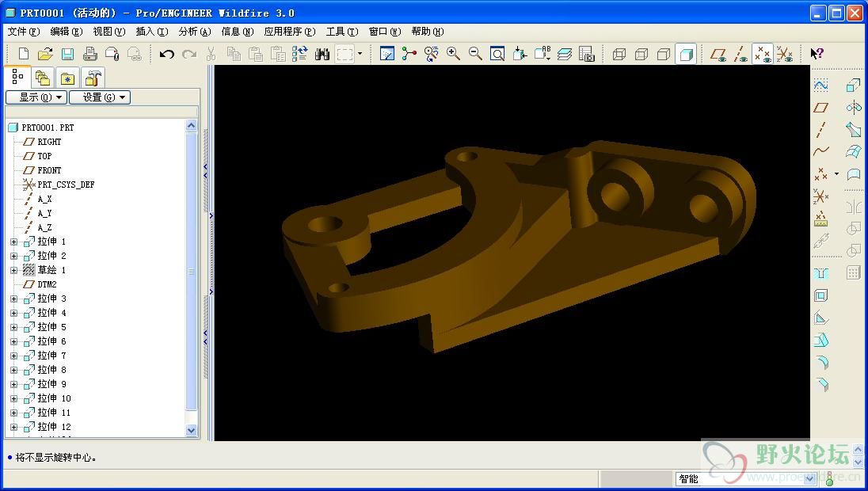Select the Shell tool
Screen dimensions: 868x491
(x=821, y=295)
